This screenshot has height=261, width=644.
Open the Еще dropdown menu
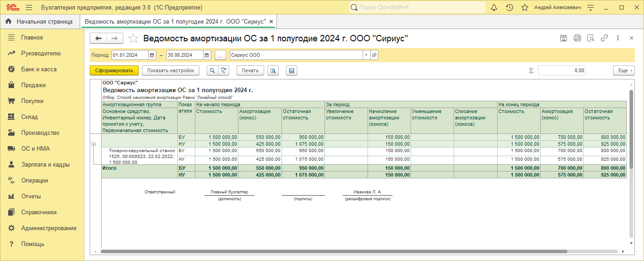click(x=624, y=70)
